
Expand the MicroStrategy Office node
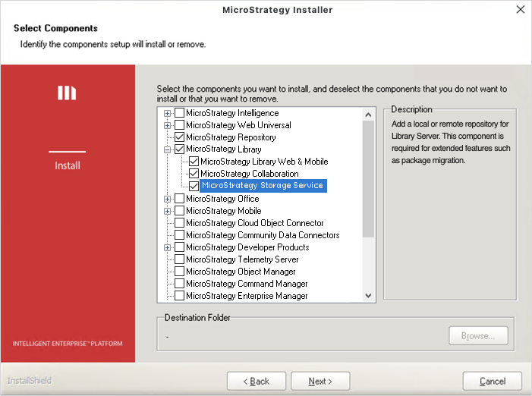point(167,199)
